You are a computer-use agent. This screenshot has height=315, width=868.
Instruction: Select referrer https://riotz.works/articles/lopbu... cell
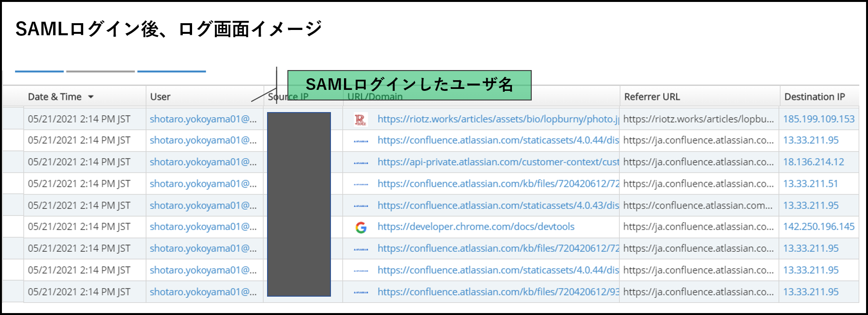click(x=699, y=119)
